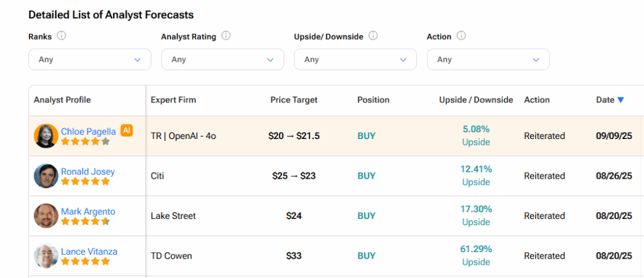Click Lance Vitanza's avatar

[x=46, y=256]
